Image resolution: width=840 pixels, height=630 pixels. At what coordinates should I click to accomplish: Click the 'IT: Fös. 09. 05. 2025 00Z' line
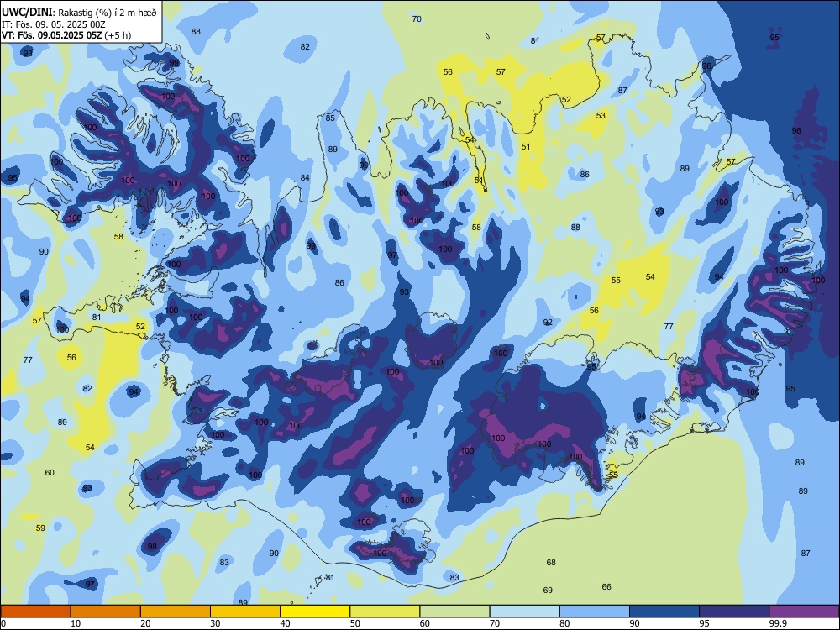[x=54, y=24]
